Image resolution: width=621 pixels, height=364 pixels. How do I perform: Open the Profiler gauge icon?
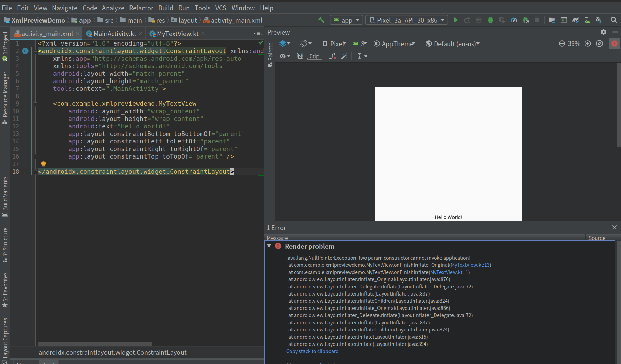tap(514, 20)
